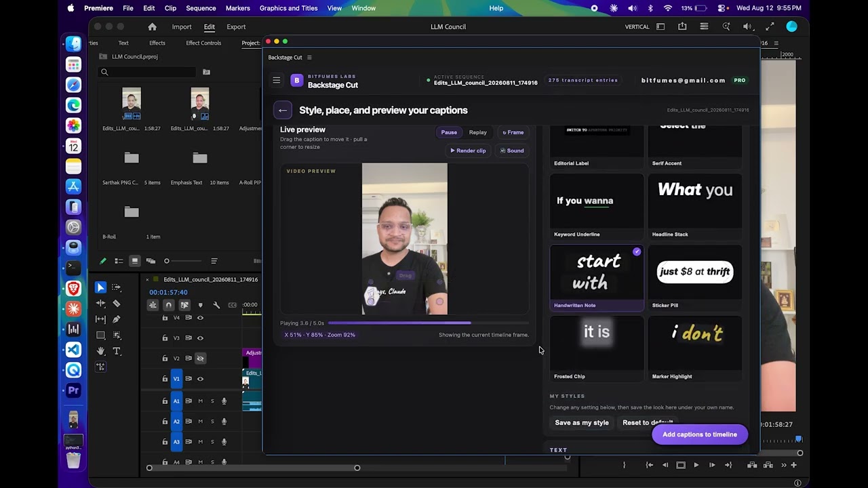Open Premiere workspaces icon
The image size is (868, 488).
click(x=660, y=26)
